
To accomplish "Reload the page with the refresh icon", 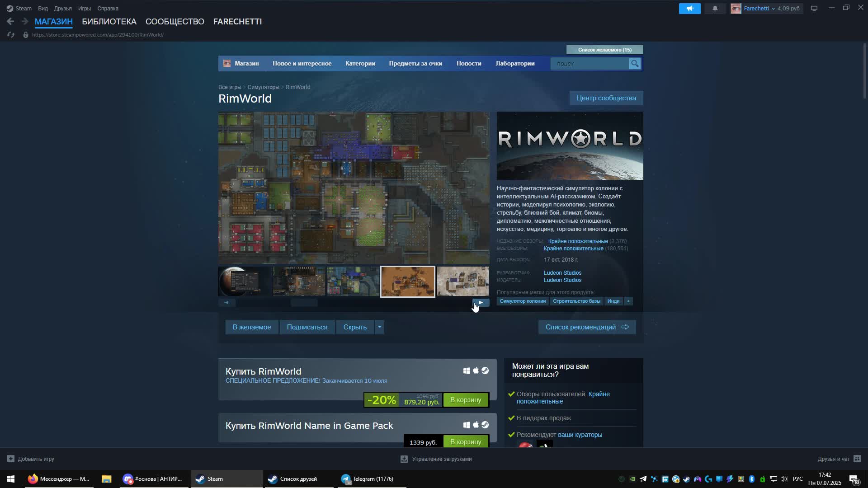I will (11, 35).
